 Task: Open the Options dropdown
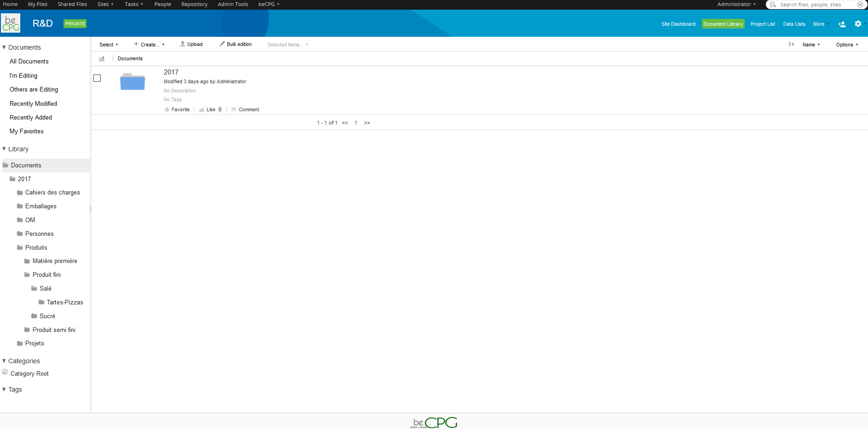[x=847, y=45]
